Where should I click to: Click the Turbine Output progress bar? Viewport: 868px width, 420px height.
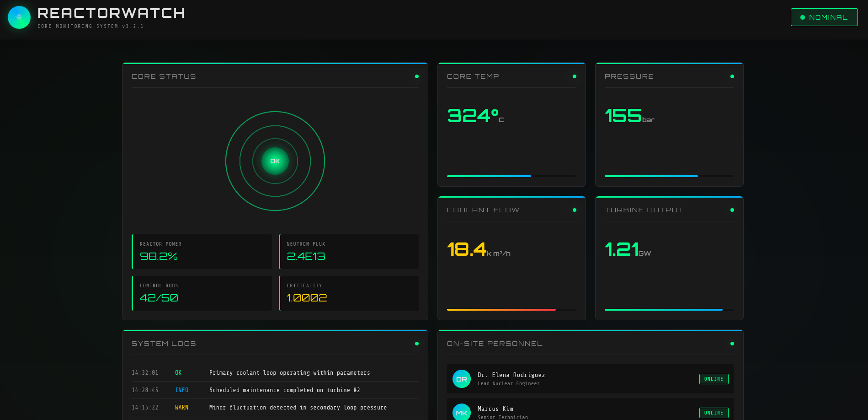point(669,310)
